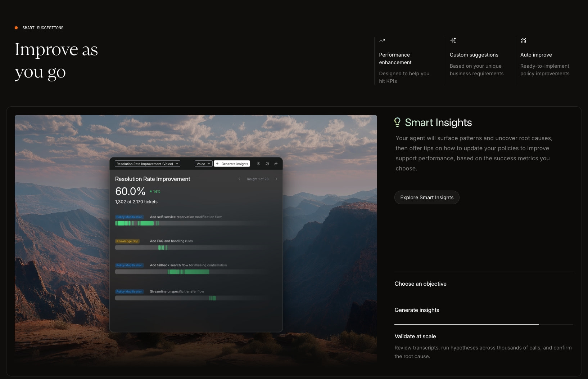Click the Explore Smart Insights button
The image size is (588, 379).
tap(427, 197)
